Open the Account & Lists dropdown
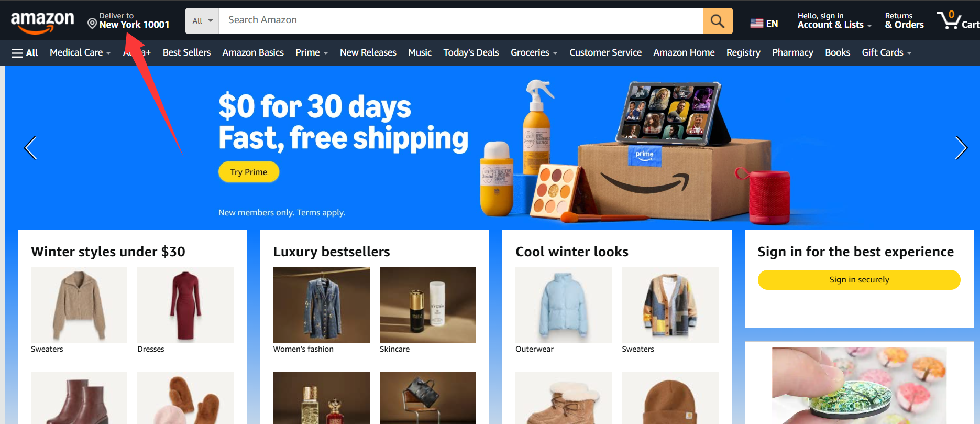 [834, 20]
